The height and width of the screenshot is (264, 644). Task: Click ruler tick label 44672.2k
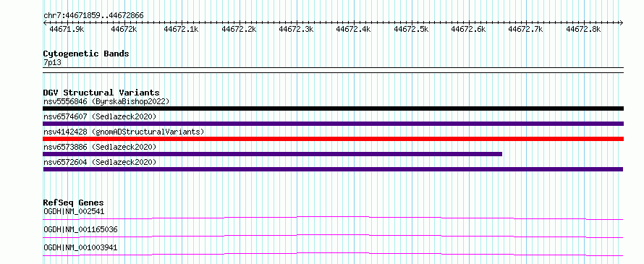click(239, 29)
